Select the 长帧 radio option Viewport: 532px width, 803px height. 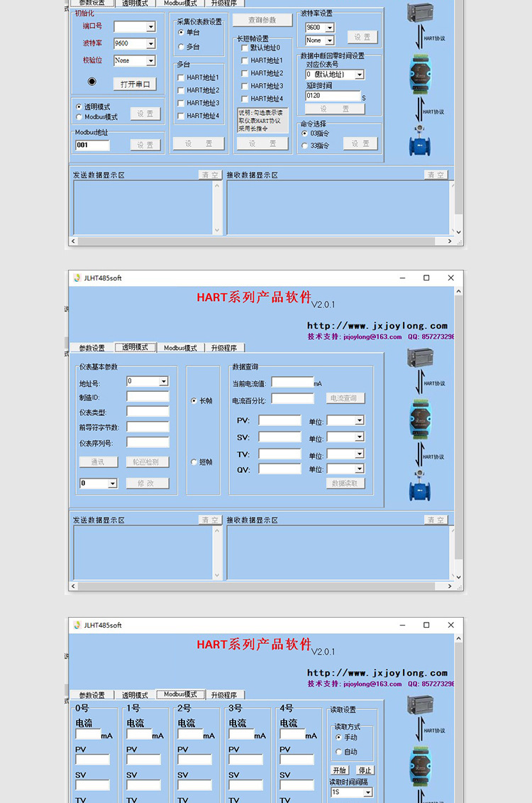point(194,400)
